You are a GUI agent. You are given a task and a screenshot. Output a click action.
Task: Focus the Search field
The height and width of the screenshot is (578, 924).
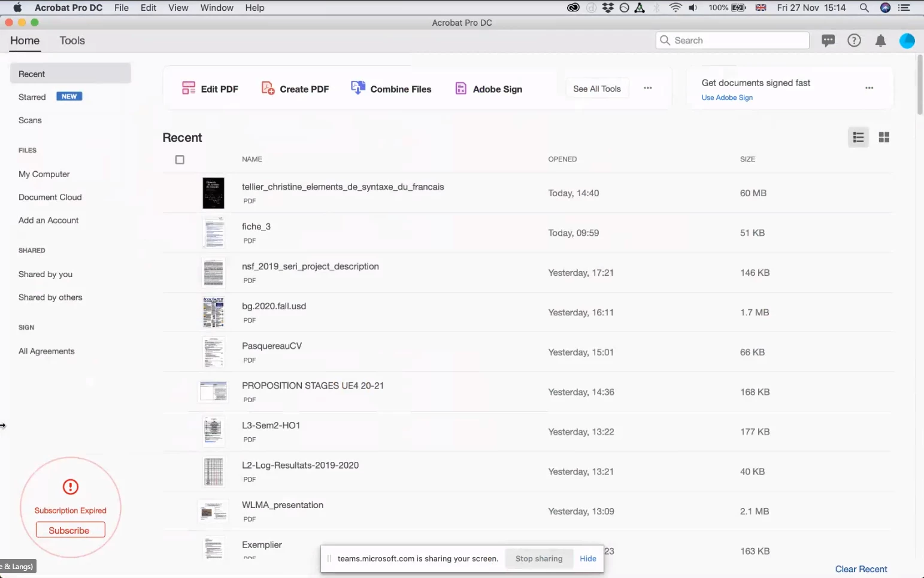pyautogui.click(x=732, y=41)
